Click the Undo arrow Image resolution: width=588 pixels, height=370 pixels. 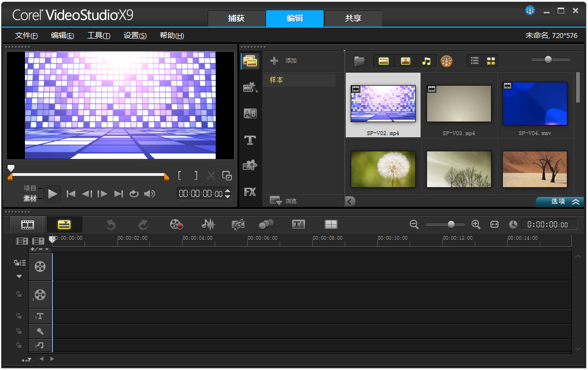click(x=111, y=225)
